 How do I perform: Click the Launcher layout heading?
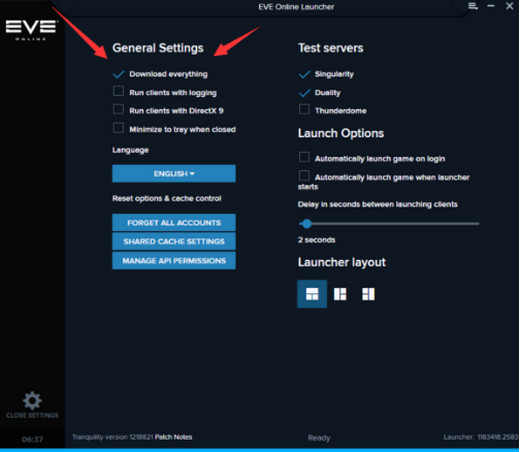click(x=342, y=262)
